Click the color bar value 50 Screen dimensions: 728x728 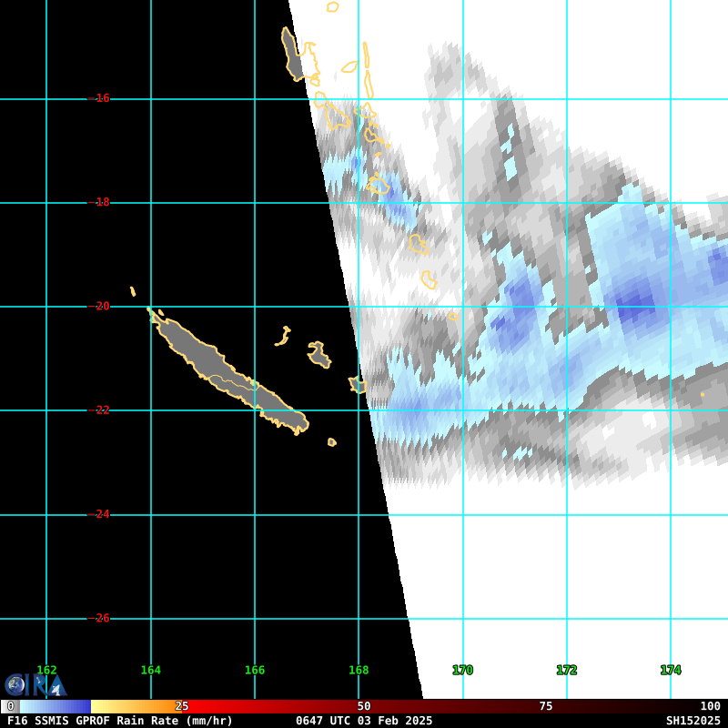click(363, 706)
